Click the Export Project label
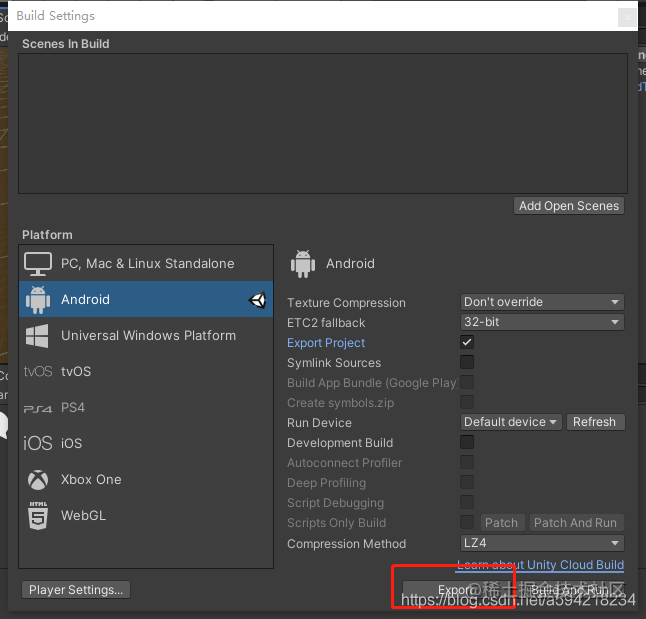The width and height of the screenshot is (646, 619). point(326,343)
